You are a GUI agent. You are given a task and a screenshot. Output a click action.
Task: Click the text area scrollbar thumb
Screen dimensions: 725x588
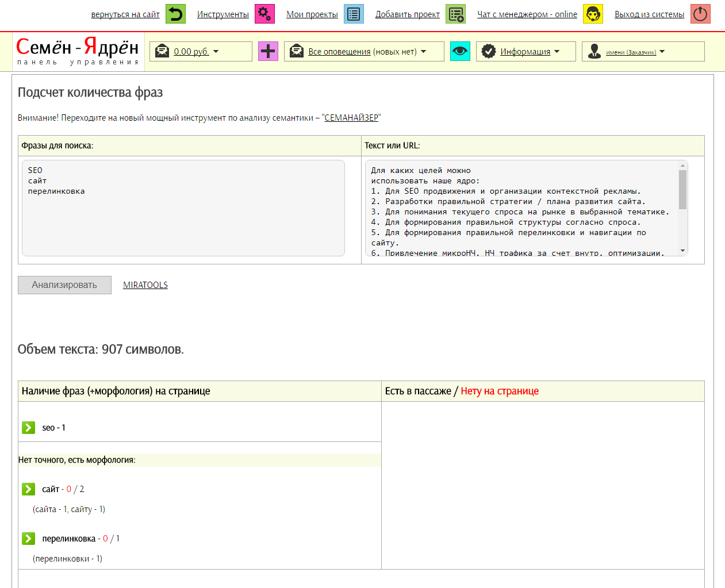(683, 190)
